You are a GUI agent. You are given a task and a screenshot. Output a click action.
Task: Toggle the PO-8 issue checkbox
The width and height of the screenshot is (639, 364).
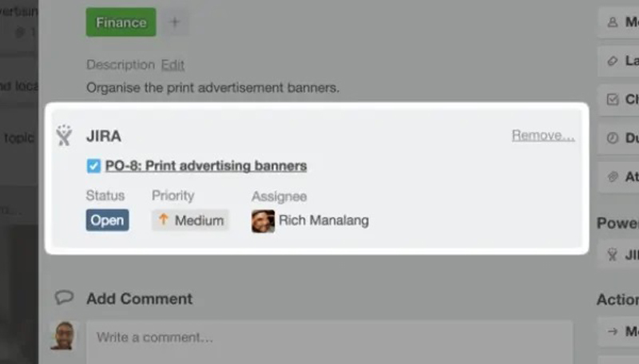point(93,166)
